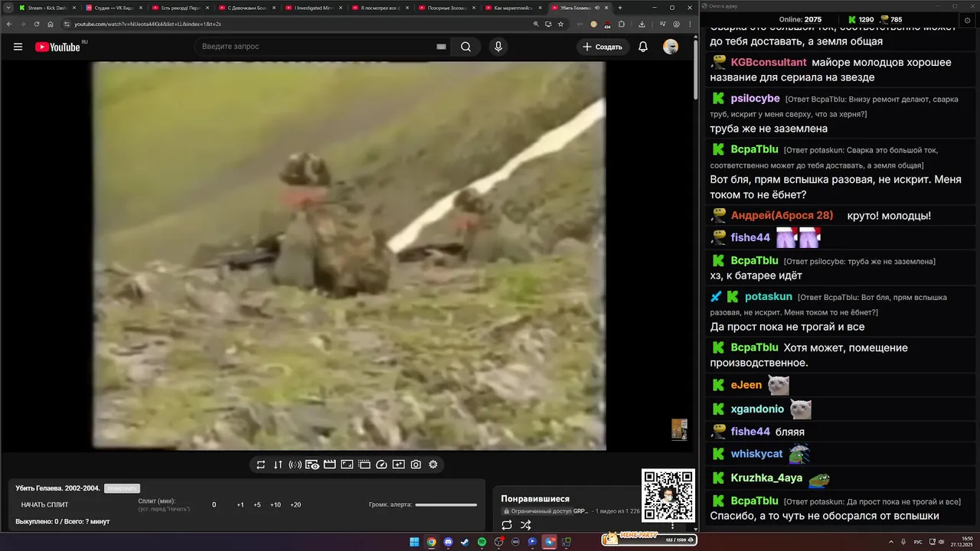Reload the page in the browser
980x551 pixels.
click(x=36, y=24)
